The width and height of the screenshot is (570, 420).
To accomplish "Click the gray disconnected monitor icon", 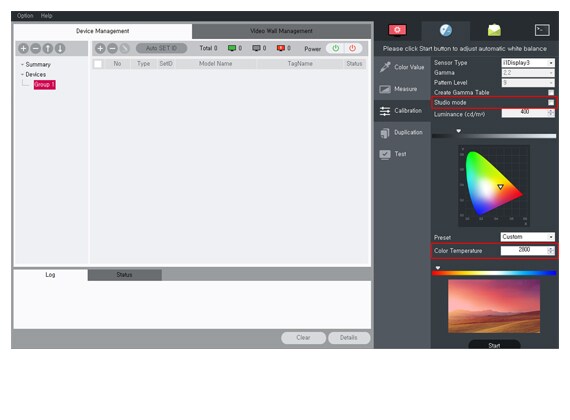I will 256,48.
